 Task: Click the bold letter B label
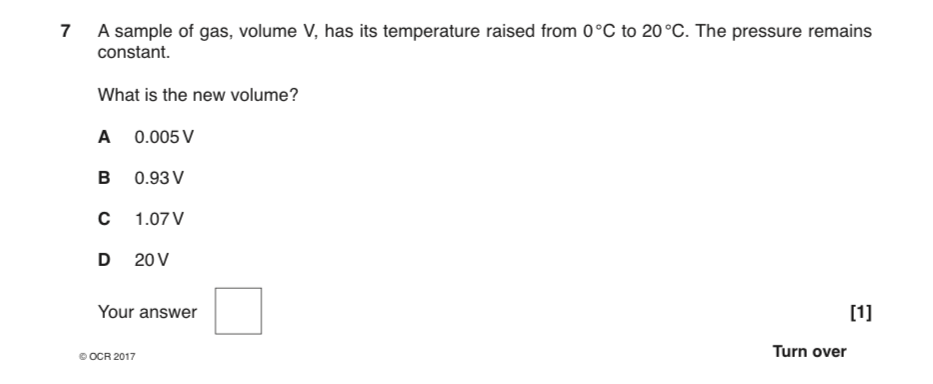click(104, 178)
